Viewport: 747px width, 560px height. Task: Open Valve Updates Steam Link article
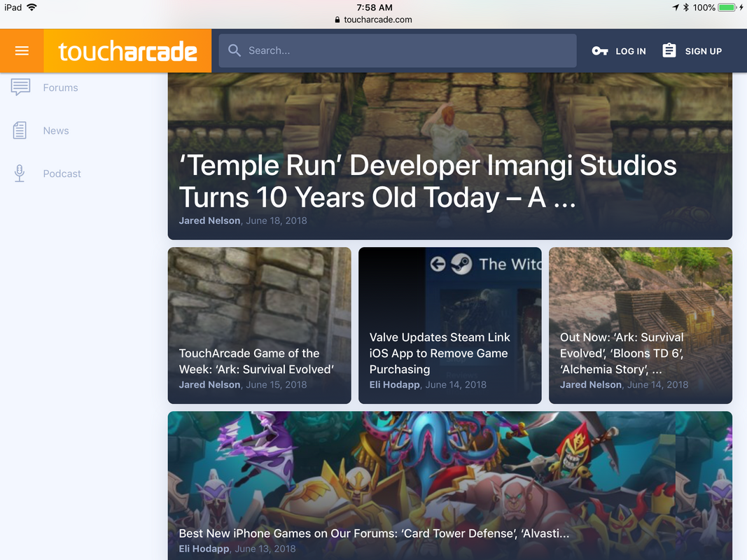[440, 353]
